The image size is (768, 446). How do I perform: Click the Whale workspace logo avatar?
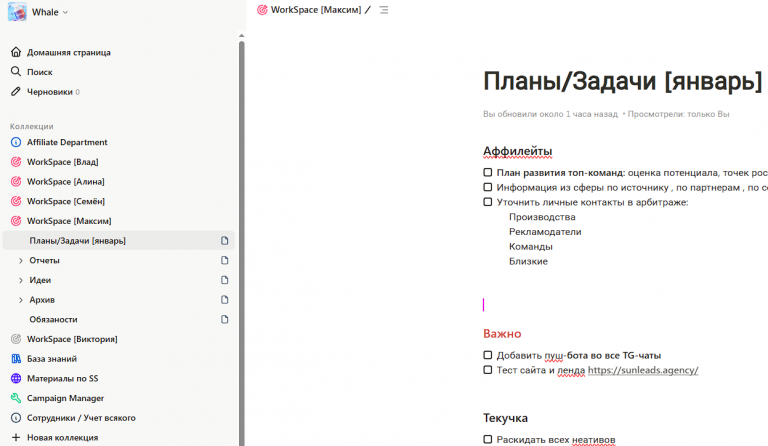click(17, 12)
